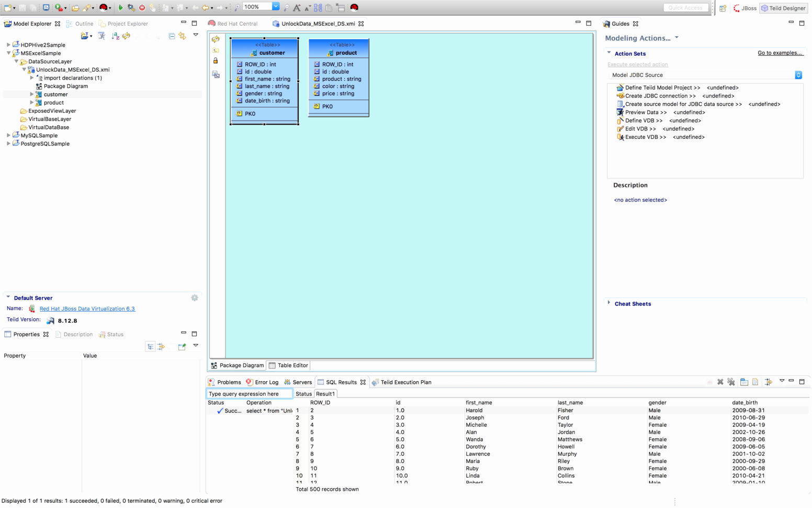Toggle Link with Editor in Model Explorer

(x=182, y=36)
